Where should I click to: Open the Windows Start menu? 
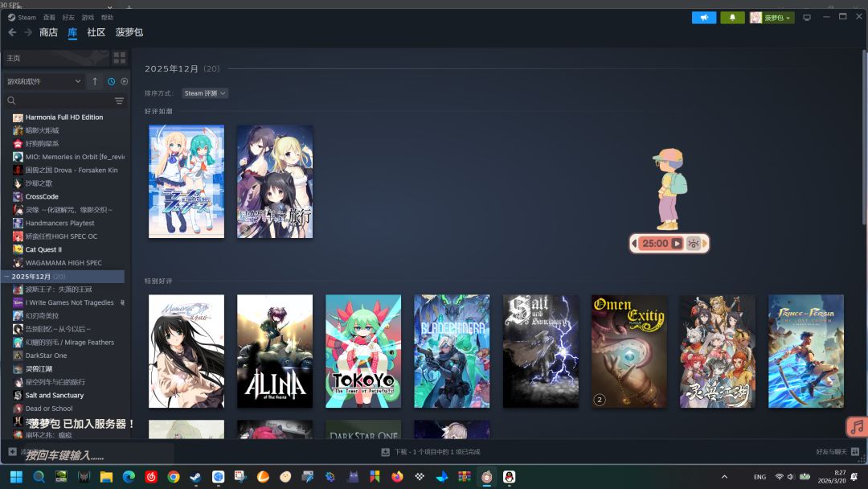coord(17,477)
